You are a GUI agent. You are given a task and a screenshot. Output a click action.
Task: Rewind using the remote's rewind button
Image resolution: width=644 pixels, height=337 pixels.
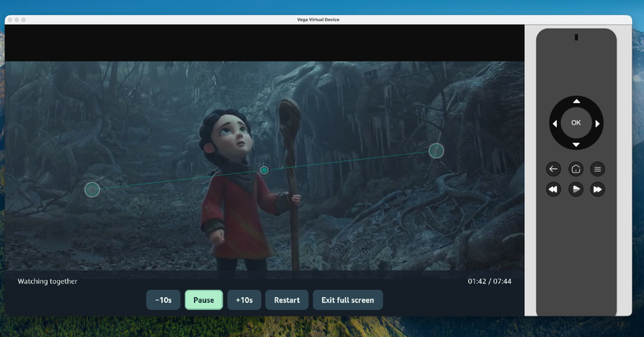(x=554, y=189)
